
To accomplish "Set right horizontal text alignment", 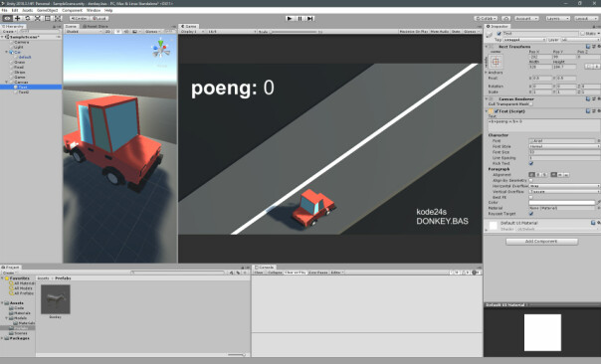I will click(544, 175).
